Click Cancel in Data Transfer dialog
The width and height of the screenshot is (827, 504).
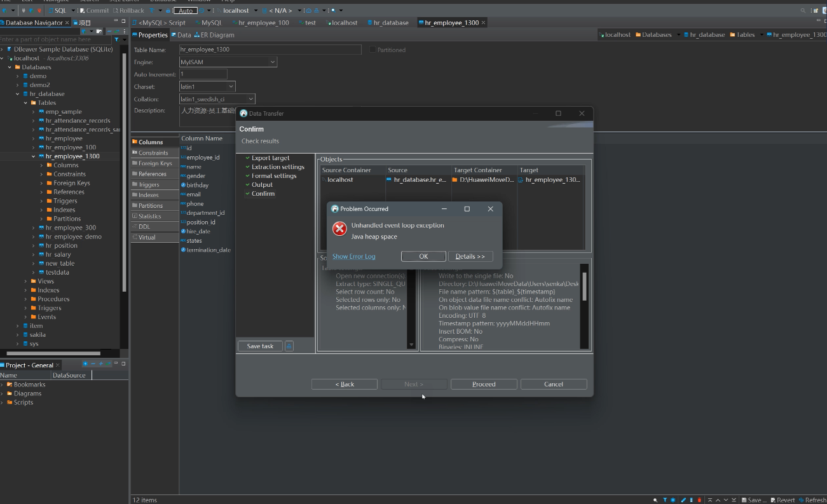[x=554, y=384]
